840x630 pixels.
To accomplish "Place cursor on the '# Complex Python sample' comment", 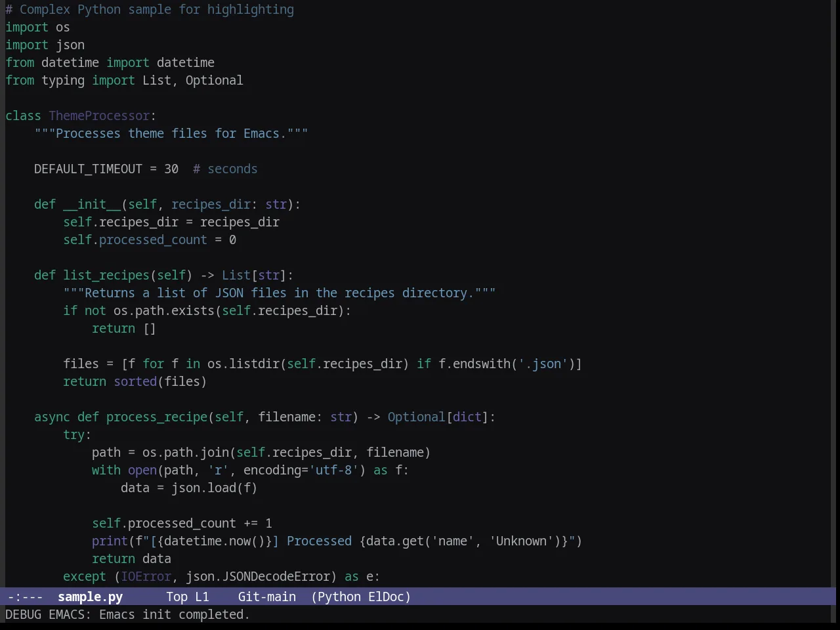I will coord(150,9).
